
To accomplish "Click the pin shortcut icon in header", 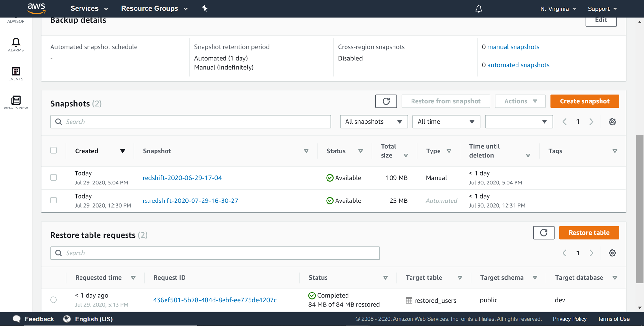I will [205, 9].
